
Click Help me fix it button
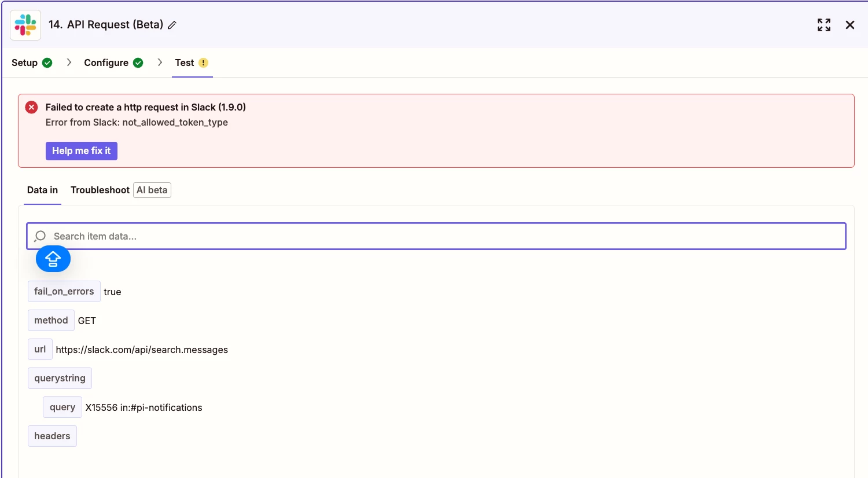click(x=82, y=151)
